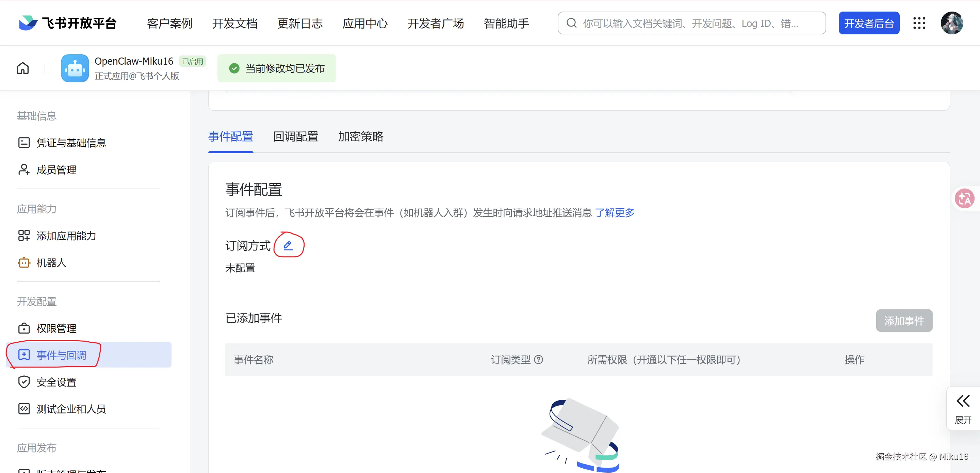This screenshot has height=473, width=980.
Task: Select 凭证与基础信息 in the sidebar
Action: [71, 143]
